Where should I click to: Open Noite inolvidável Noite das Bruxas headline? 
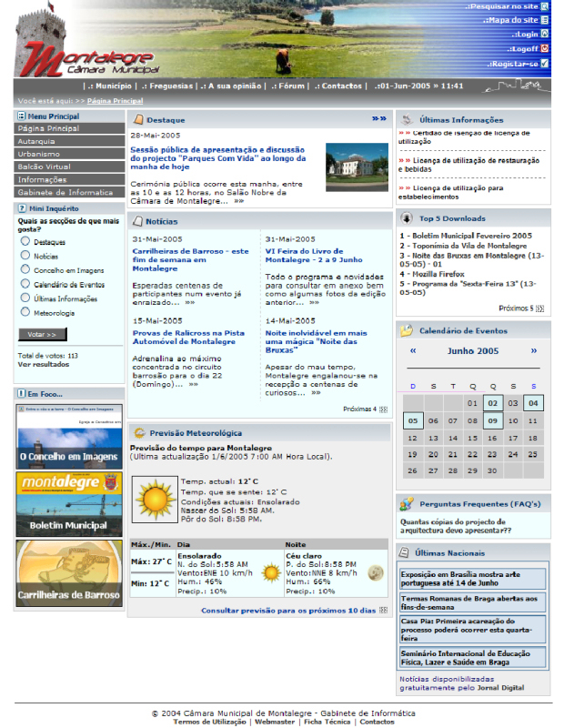pyautogui.click(x=316, y=341)
